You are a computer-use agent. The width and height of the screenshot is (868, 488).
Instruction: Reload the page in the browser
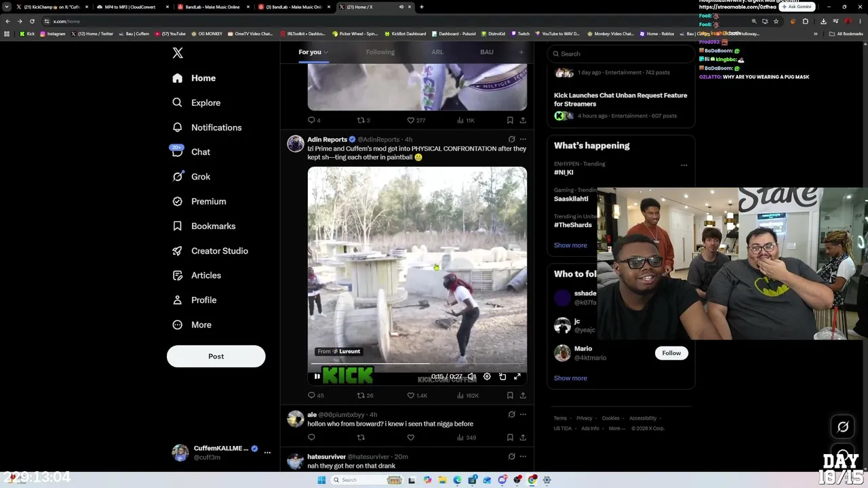(x=32, y=21)
